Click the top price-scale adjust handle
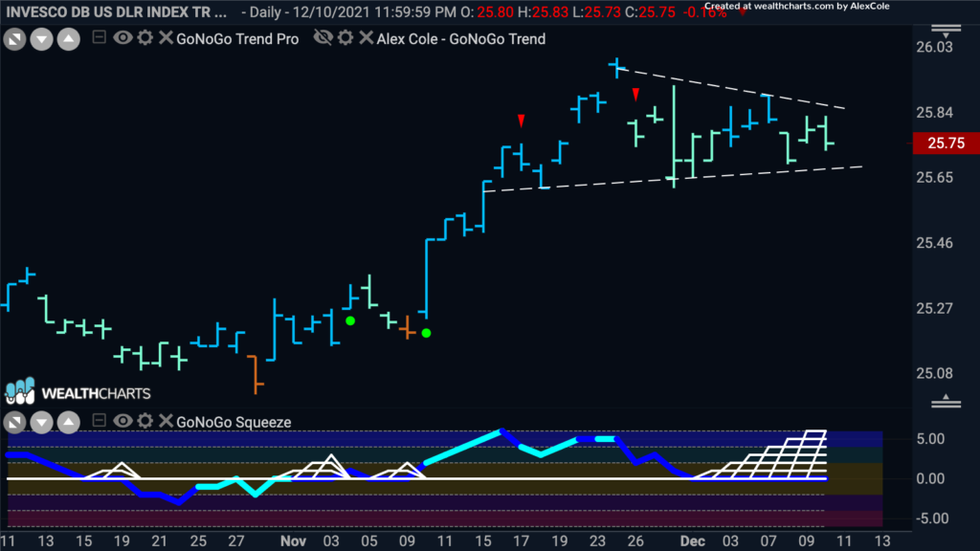Viewport: 980px width, 551px height. pos(947,30)
